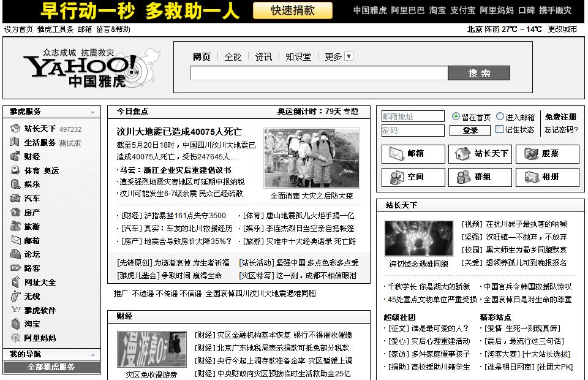Switch to the 知识堂 search tab
Screen dimensions: 588x380
click(x=298, y=56)
